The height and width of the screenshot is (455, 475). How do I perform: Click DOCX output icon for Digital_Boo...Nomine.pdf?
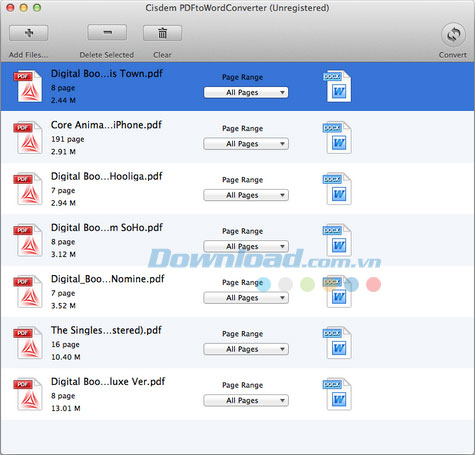(337, 292)
